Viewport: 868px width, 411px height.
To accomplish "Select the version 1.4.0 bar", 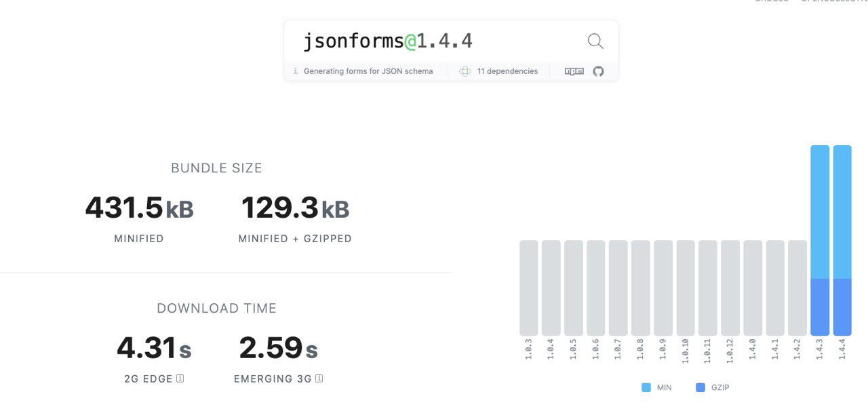I will tap(753, 288).
